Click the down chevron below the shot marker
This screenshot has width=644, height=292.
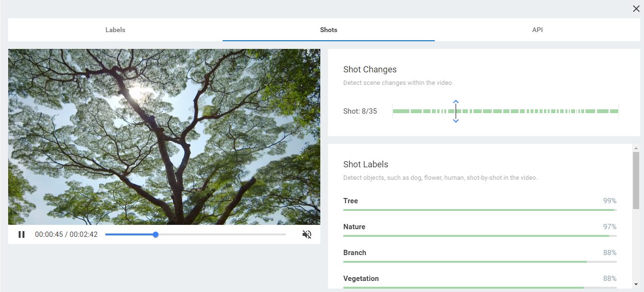click(x=456, y=121)
